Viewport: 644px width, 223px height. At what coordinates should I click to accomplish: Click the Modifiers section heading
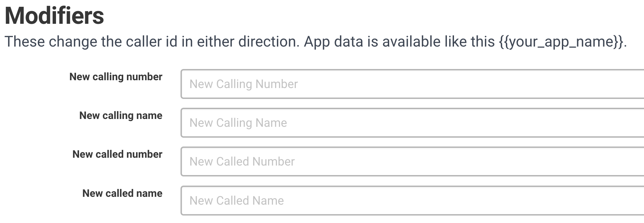pos(54,16)
